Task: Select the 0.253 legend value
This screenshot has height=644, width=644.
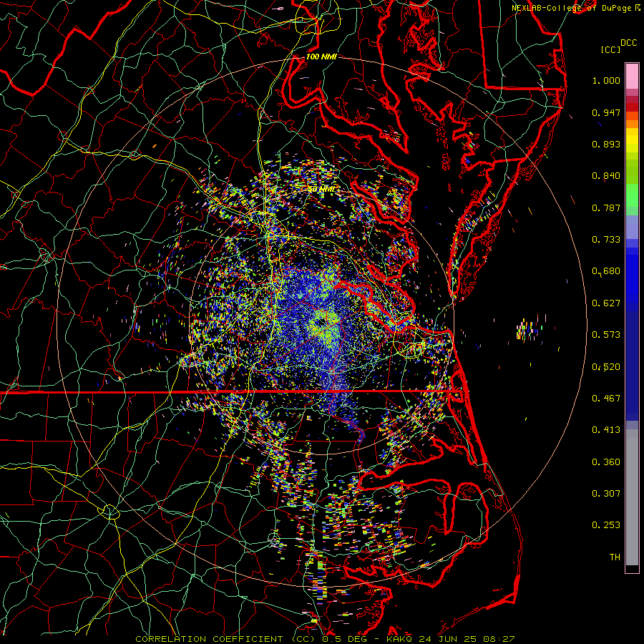Action: pos(606,525)
